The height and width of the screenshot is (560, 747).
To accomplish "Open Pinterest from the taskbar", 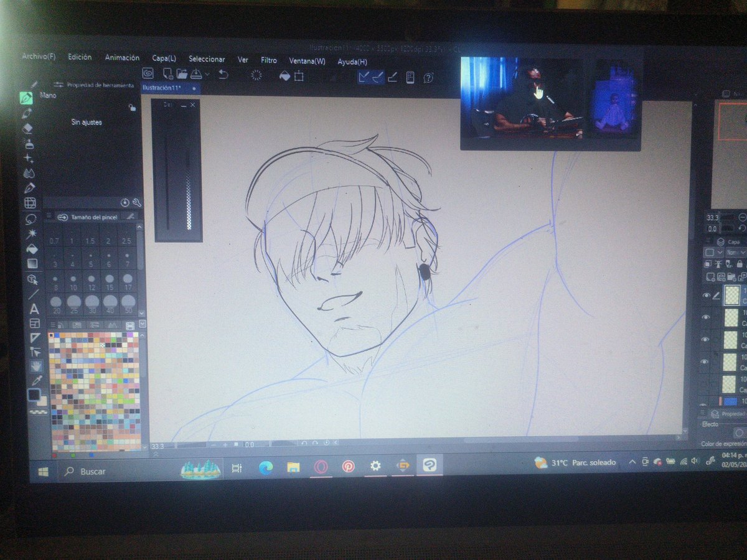I will [x=347, y=466].
